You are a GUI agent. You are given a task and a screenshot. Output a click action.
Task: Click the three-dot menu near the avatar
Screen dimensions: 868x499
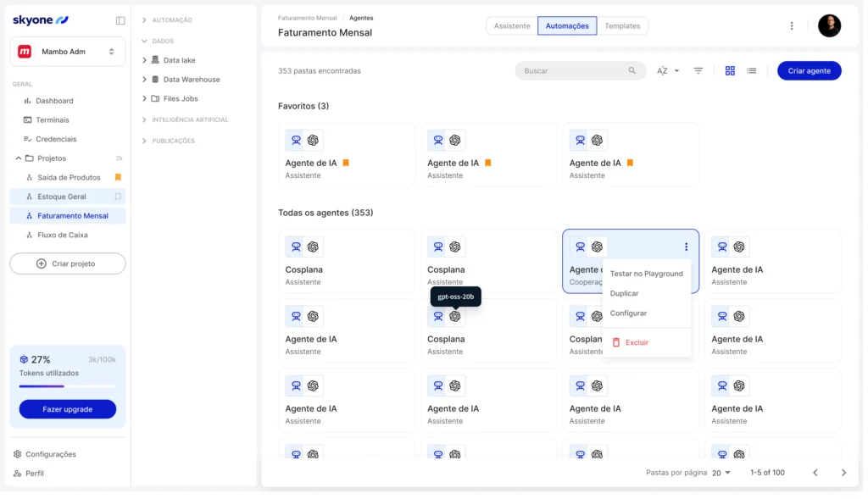pyautogui.click(x=792, y=26)
